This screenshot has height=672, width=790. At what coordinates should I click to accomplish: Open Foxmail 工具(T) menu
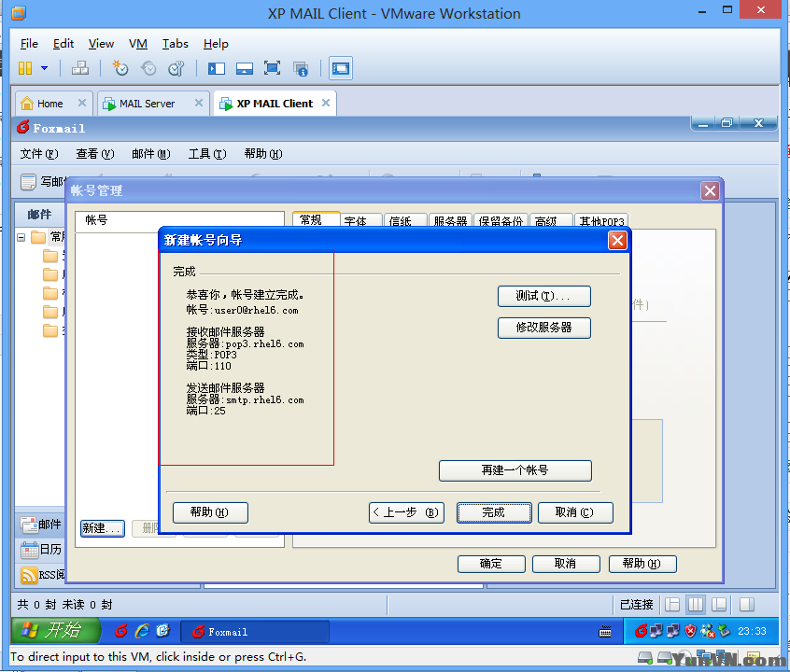click(207, 154)
